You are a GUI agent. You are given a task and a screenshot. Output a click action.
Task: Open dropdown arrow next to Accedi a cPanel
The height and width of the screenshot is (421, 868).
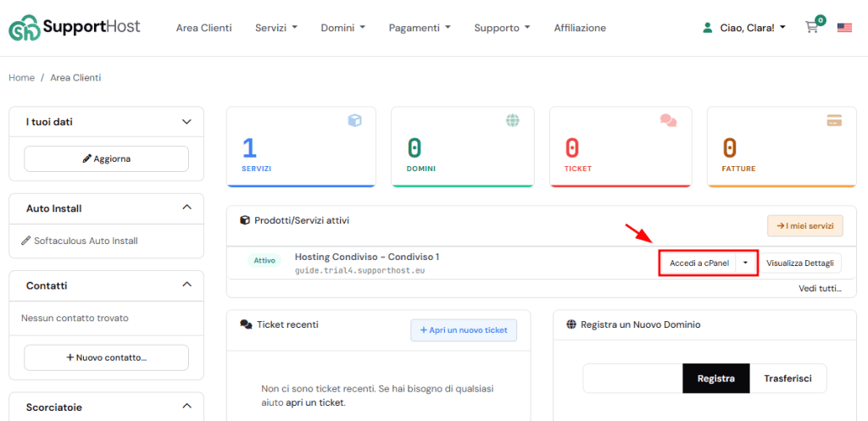tap(746, 263)
